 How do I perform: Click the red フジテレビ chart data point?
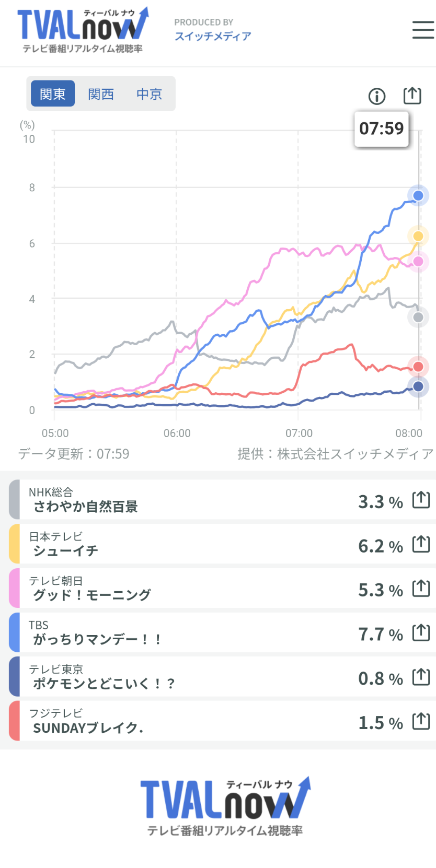[418, 367]
